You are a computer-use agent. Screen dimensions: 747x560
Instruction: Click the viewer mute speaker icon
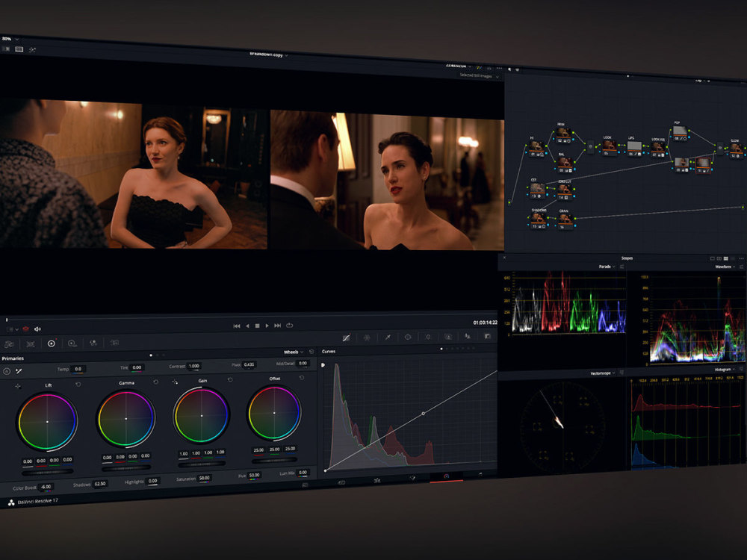[37, 329]
